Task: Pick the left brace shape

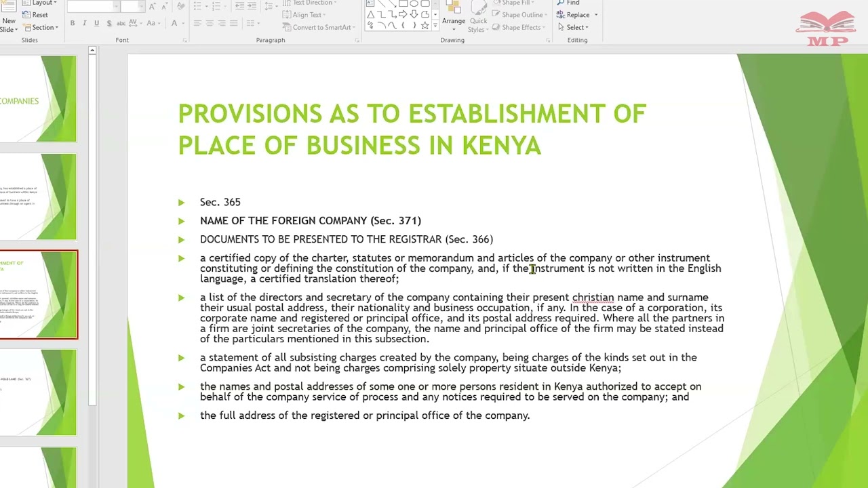Action: coord(403,26)
